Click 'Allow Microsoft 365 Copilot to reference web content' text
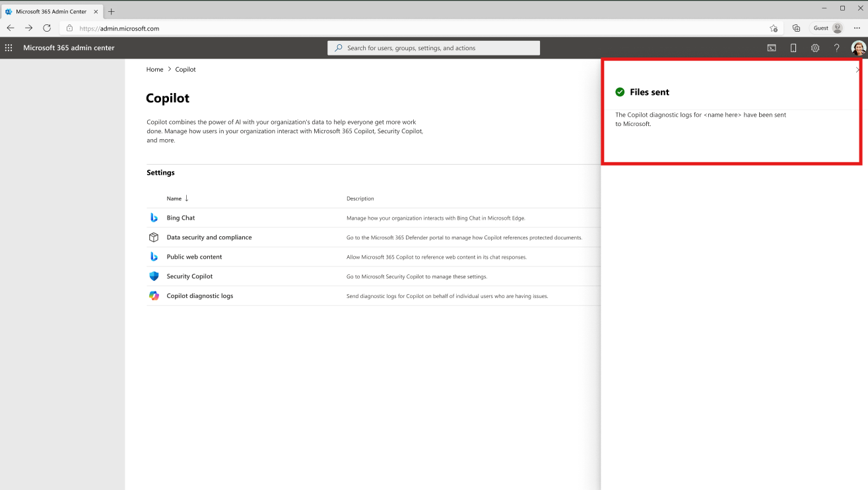Image resolution: width=868 pixels, height=490 pixels. tap(436, 257)
